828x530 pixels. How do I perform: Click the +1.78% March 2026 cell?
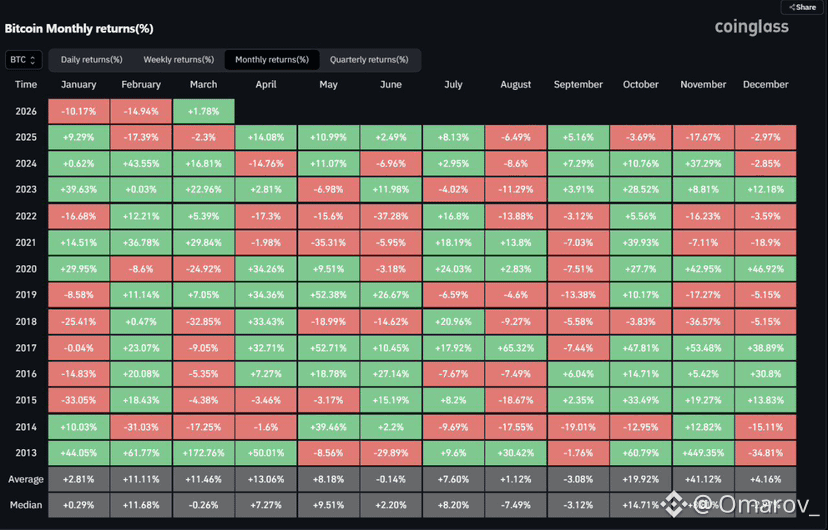(x=203, y=111)
